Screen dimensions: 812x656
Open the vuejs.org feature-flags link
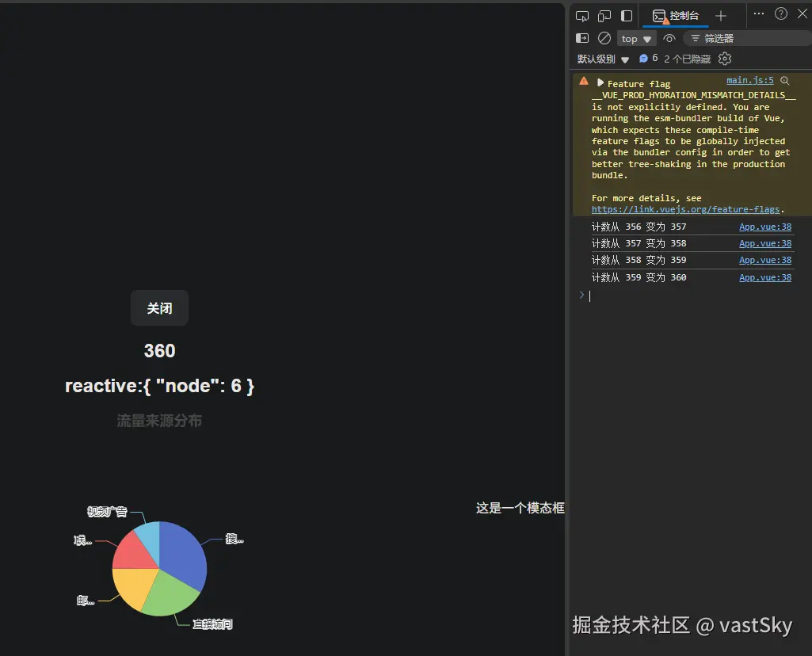coord(685,209)
